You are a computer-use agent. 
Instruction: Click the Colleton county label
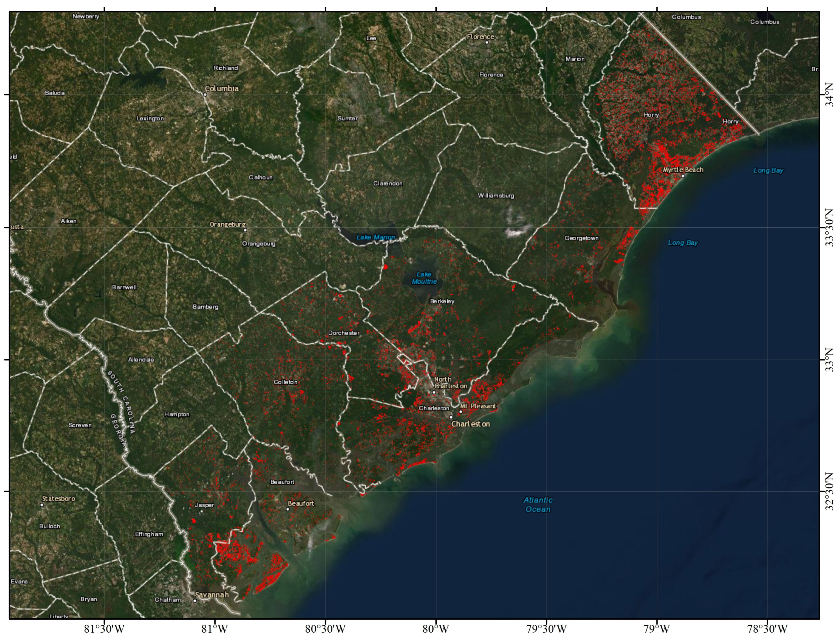click(x=286, y=382)
